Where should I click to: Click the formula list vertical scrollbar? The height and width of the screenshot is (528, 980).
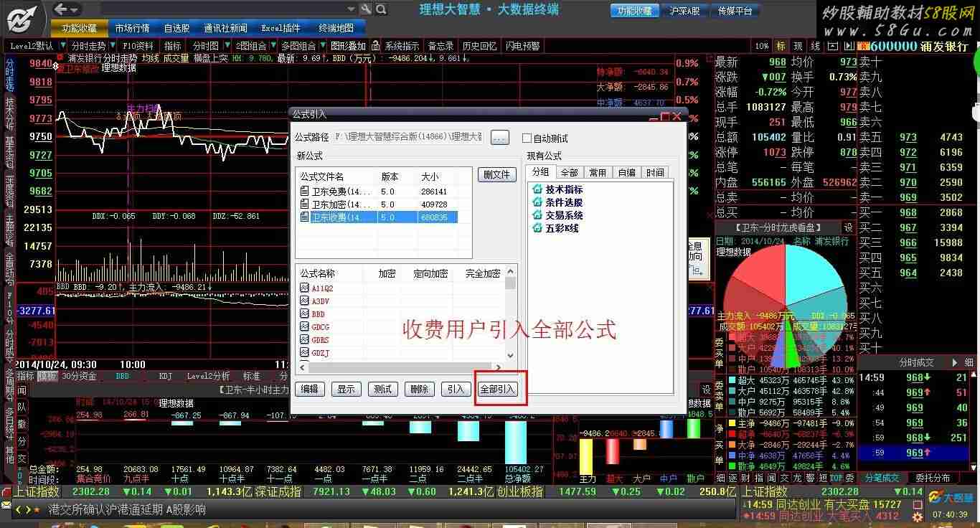(x=510, y=313)
